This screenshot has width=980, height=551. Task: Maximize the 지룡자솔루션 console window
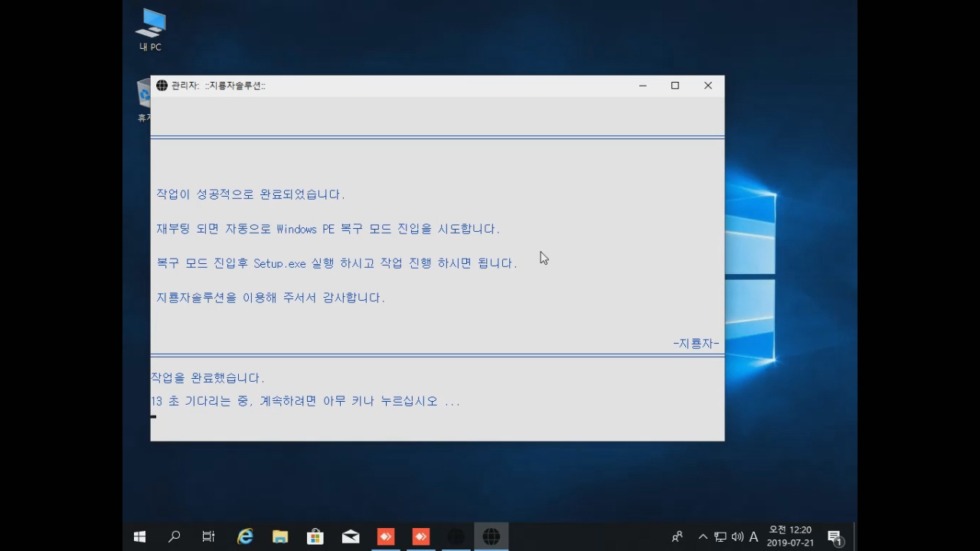pyautogui.click(x=675, y=86)
